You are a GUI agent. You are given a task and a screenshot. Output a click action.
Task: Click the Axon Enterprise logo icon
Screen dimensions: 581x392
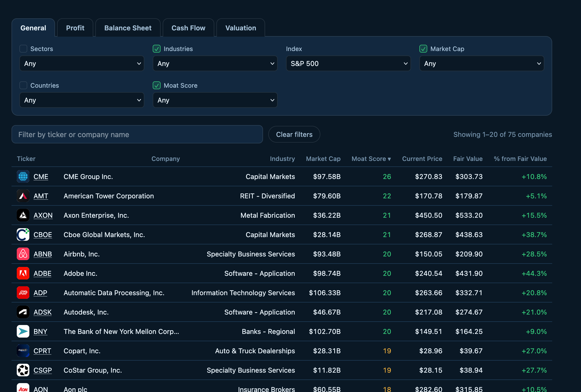pyautogui.click(x=23, y=215)
